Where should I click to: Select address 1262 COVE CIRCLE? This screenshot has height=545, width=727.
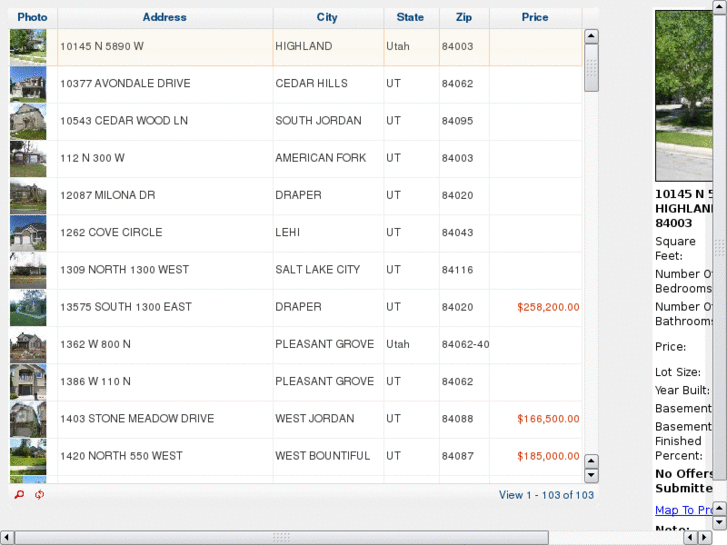point(111,232)
